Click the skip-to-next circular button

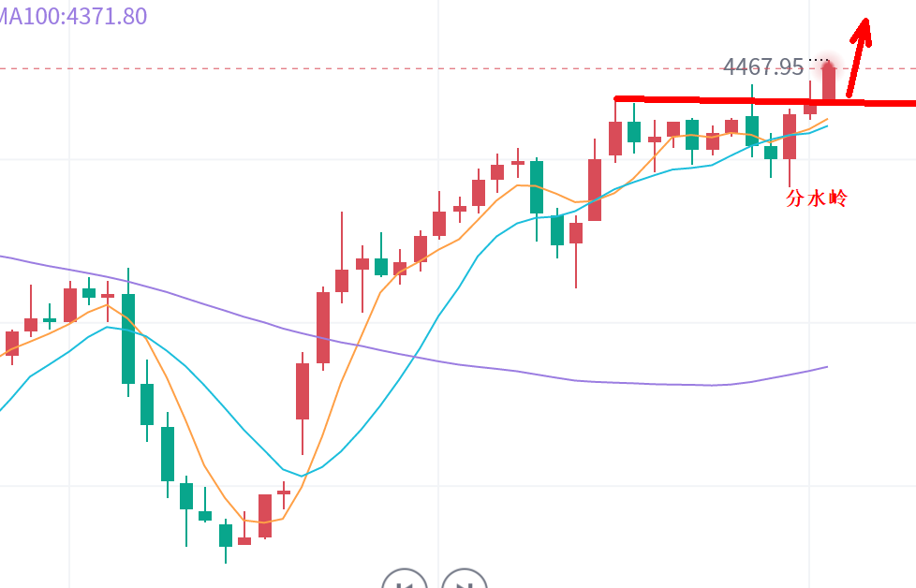(x=465, y=581)
